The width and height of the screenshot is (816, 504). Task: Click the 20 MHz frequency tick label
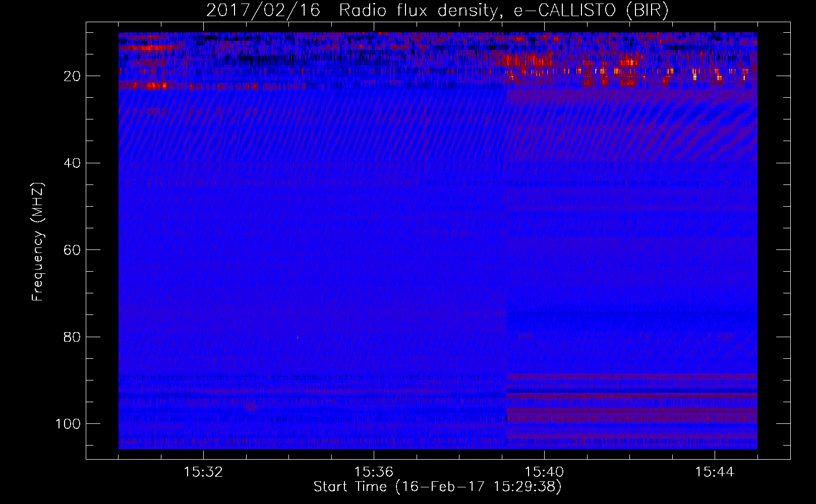coord(73,76)
